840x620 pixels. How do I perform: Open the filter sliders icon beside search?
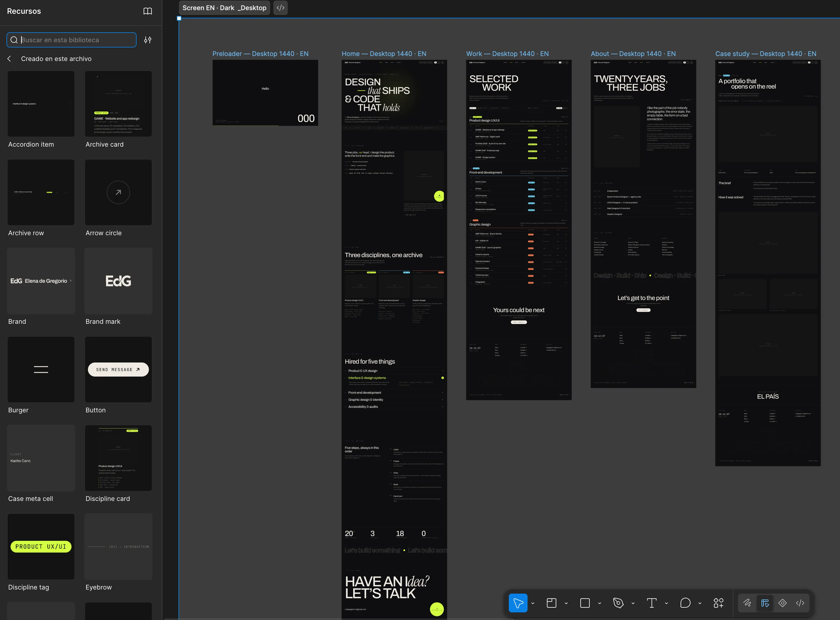click(148, 40)
